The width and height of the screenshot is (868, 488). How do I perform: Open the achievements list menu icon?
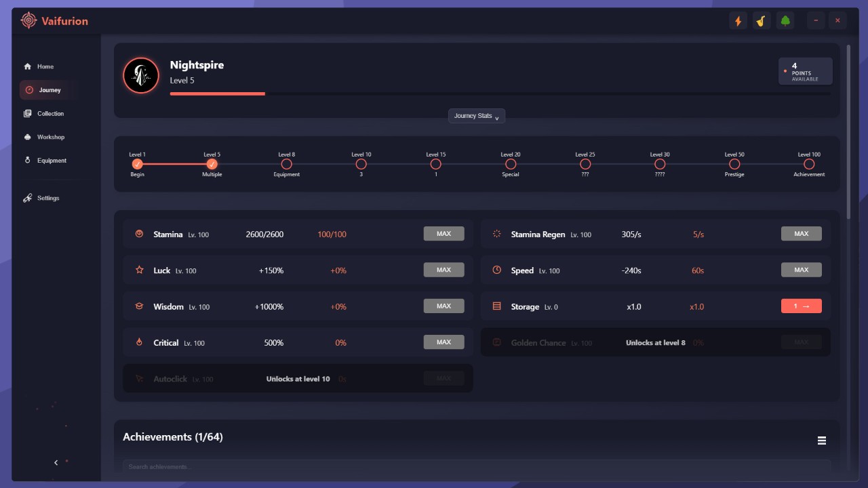point(821,441)
